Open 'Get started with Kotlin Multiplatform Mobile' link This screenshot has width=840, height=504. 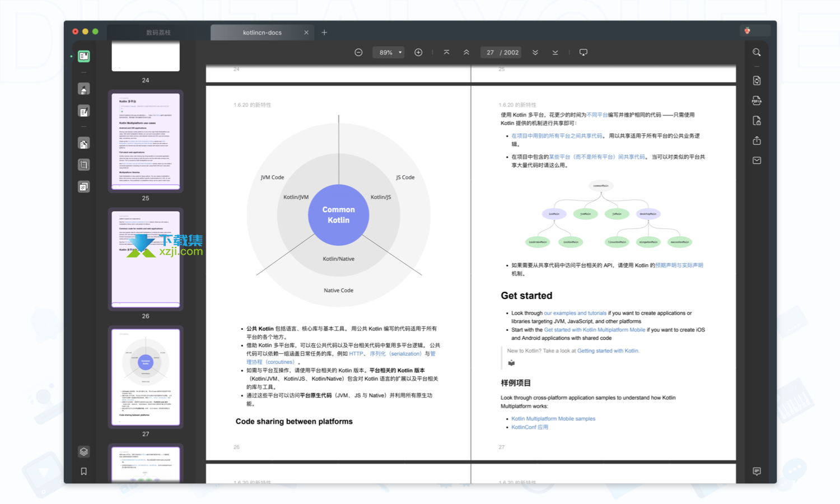coord(594,330)
